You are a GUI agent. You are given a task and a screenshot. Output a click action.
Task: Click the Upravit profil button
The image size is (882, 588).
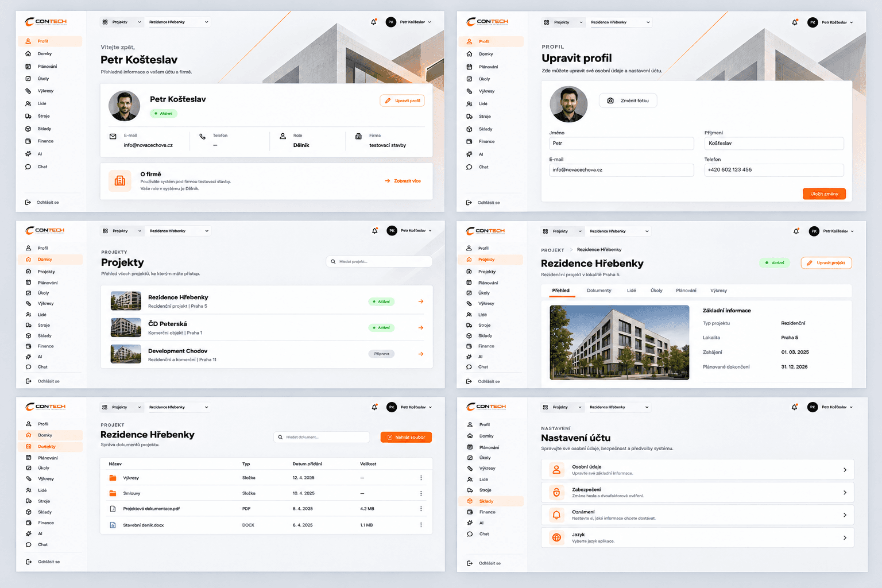click(403, 100)
